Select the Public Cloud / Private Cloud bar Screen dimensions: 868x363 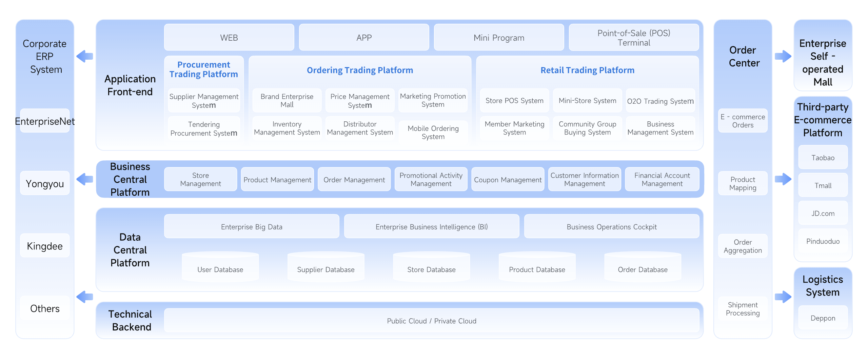pos(431,321)
